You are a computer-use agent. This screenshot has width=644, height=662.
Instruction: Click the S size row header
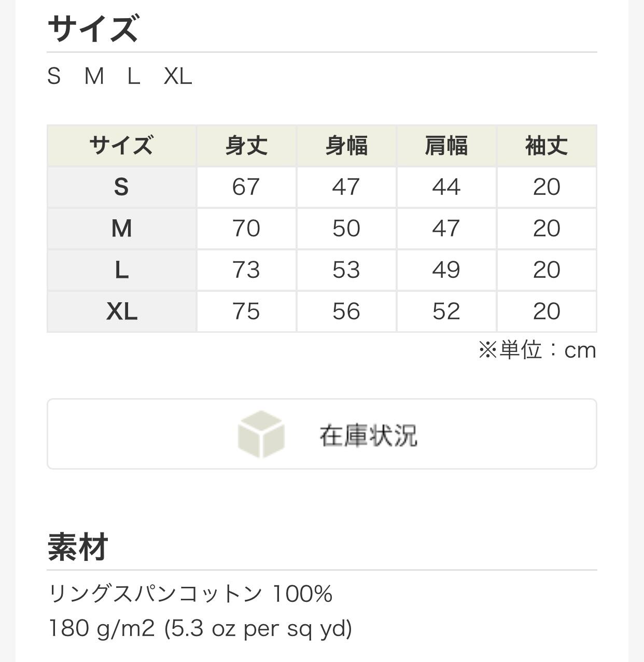tap(121, 187)
